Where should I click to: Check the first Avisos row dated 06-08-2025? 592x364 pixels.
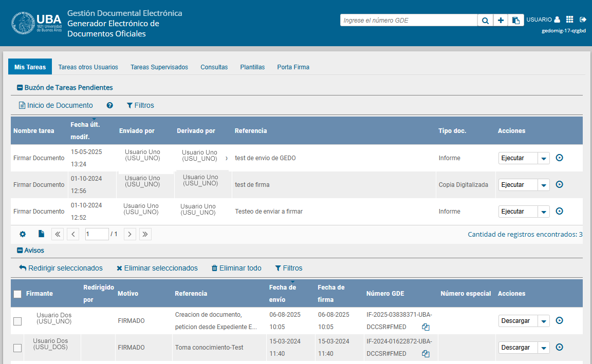tap(17, 321)
